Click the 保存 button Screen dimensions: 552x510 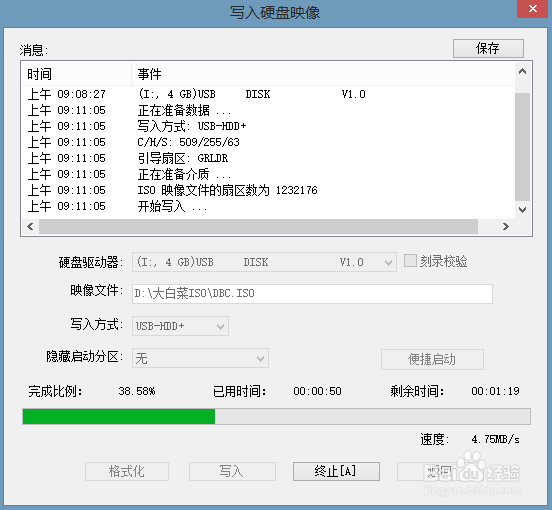pyautogui.click(x=488, y=48)
